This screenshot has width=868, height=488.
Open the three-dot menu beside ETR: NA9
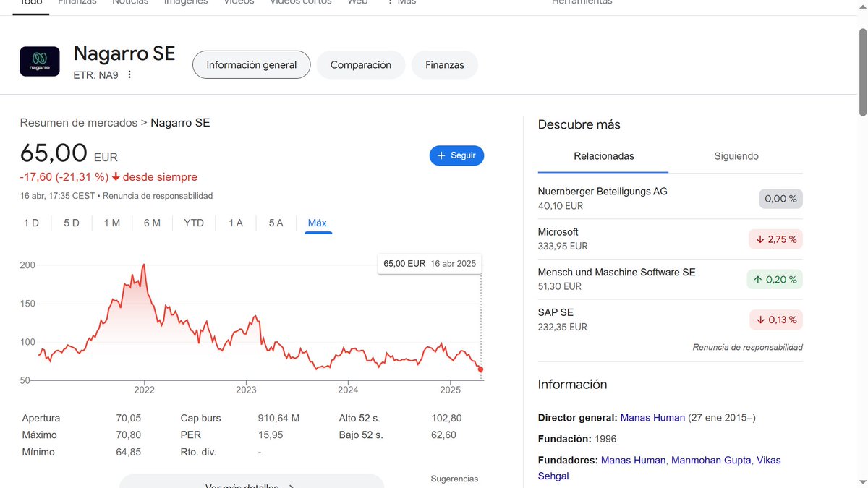click(x=129, y=74)
